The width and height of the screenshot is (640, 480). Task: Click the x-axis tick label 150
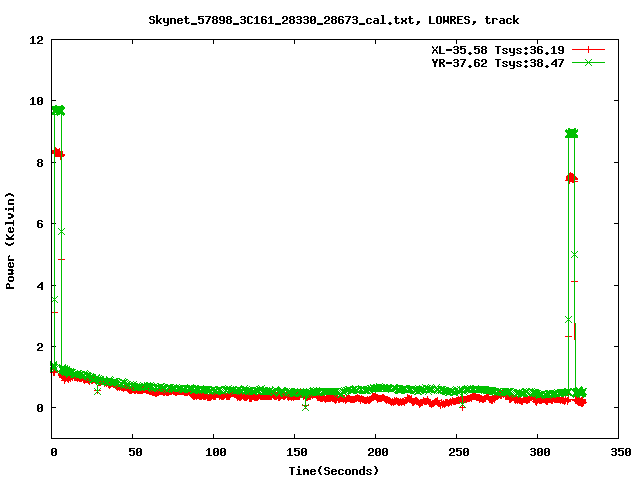pyautogui.click(x=297, y=452)
